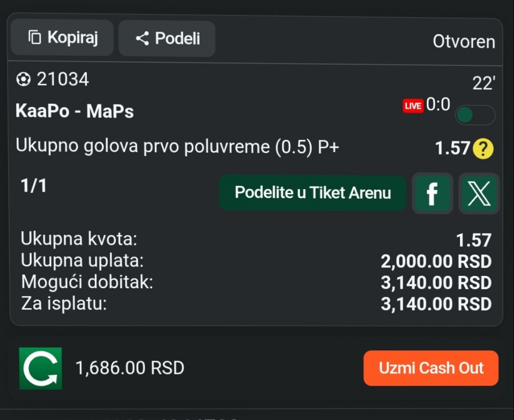Click the Podeli share icon
The height and width of the screenshot is (420, 514).
coord(142,39)
